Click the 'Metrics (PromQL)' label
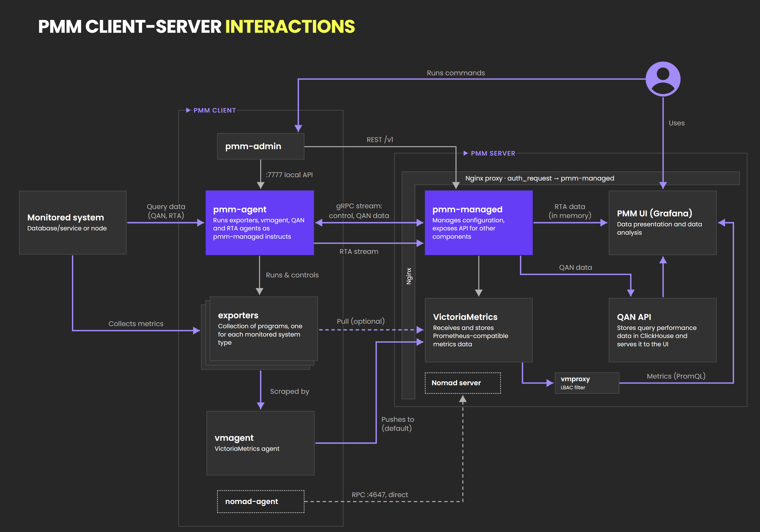The width and height of the screenshot is (760, 532). tap(676, 376)
